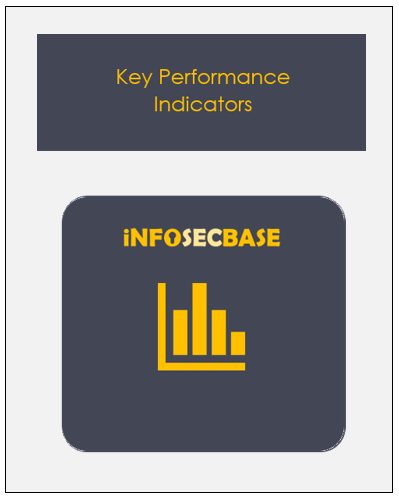Click the shortest bar of the chart icon
The image size is (399, 499).
coord(238,343)
